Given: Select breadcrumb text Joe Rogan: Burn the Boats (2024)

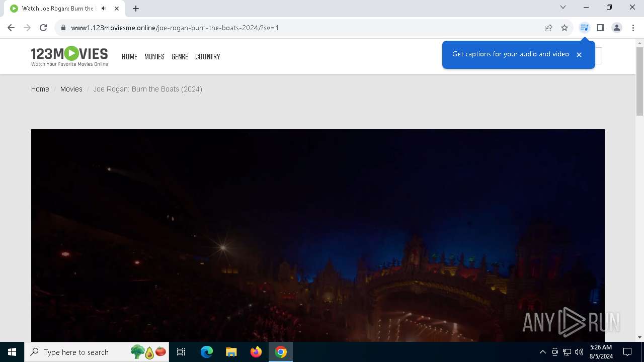Looking at the screenshot, I should [x=147, y=89].
